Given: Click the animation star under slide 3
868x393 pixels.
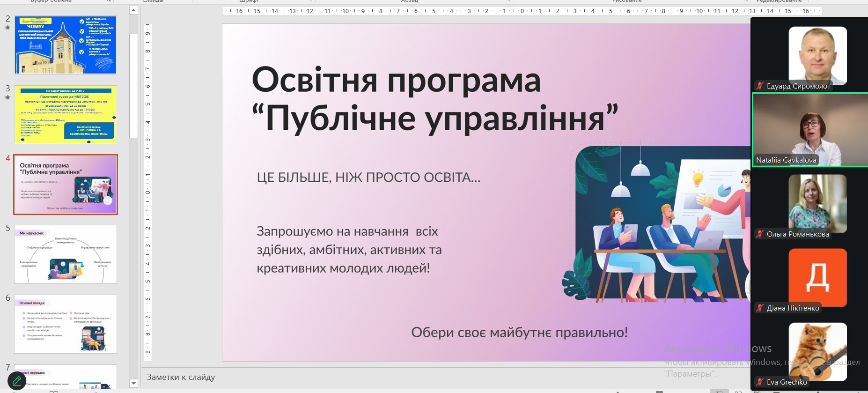Looking at the screenshot, I should pyautogui.click(x=7, y=97).
